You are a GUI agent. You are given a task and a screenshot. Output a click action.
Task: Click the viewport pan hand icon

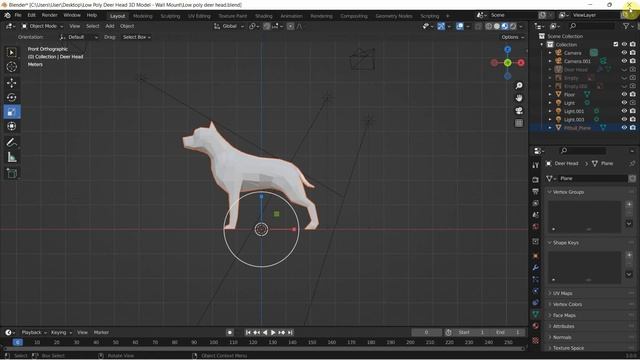[x=519, y=98]
